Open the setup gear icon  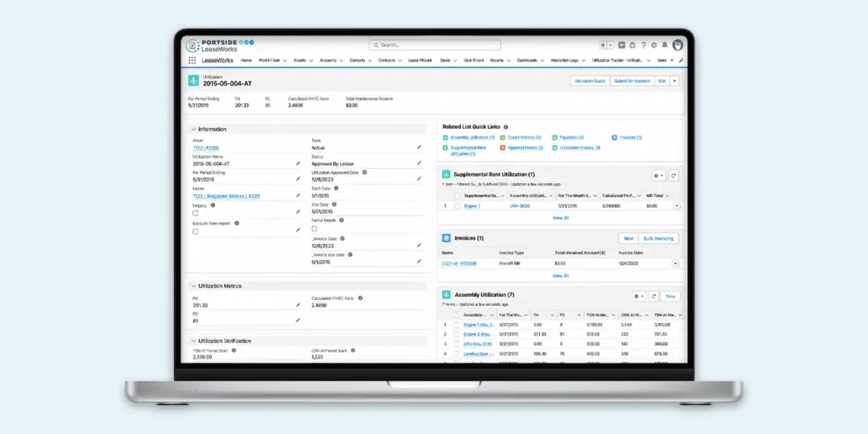654,46
